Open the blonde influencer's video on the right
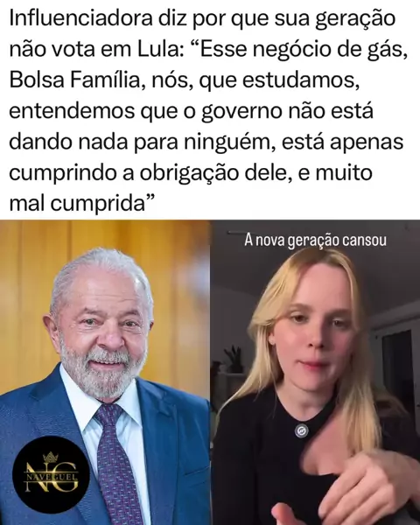This screenshot has height=525, width=420. click(x=315, y=373)
